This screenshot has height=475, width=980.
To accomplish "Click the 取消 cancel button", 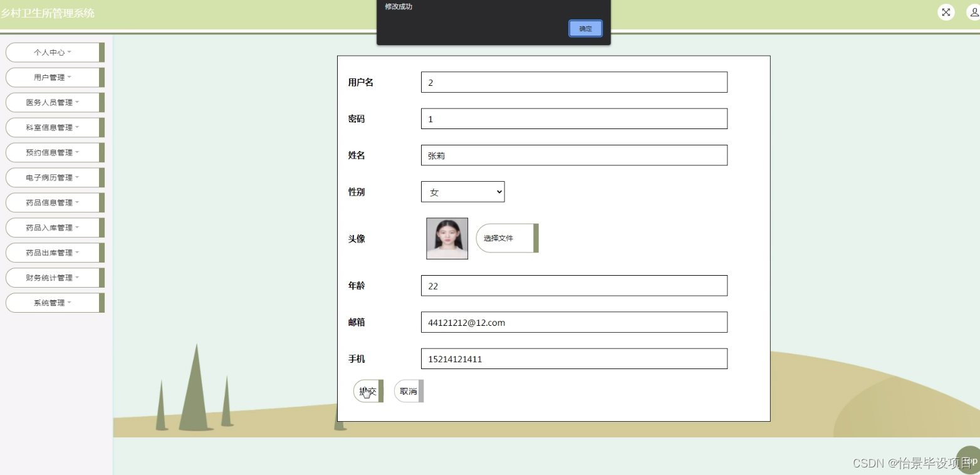I will 407,391.
